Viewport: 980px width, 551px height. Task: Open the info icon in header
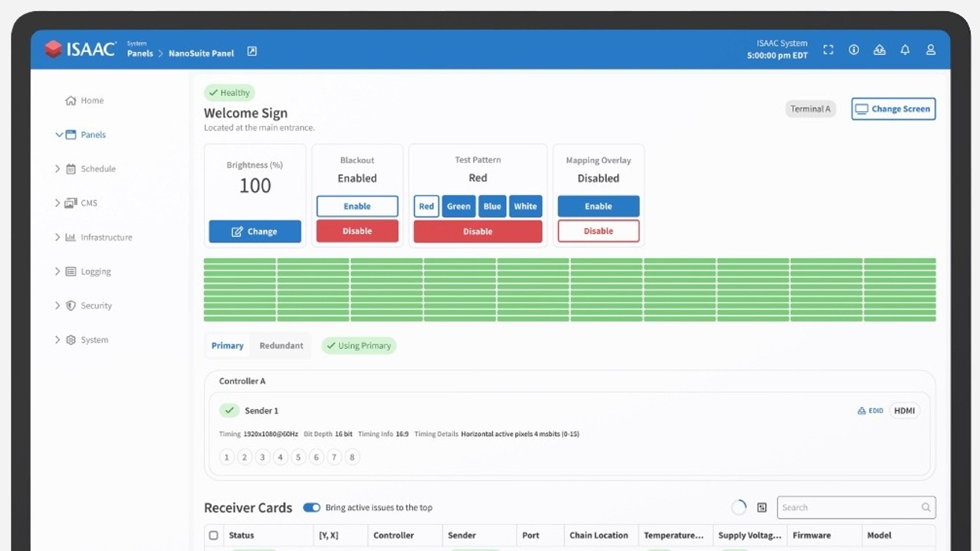(x=854, y=50)
